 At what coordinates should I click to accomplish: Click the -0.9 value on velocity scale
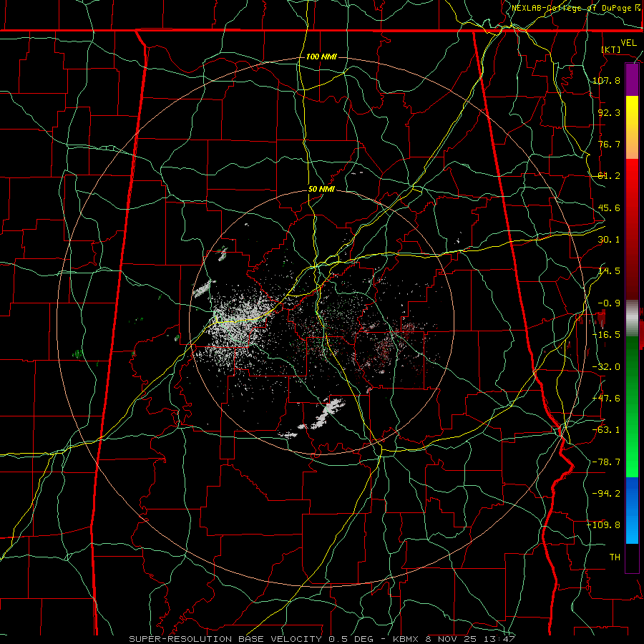pos(609,303)
